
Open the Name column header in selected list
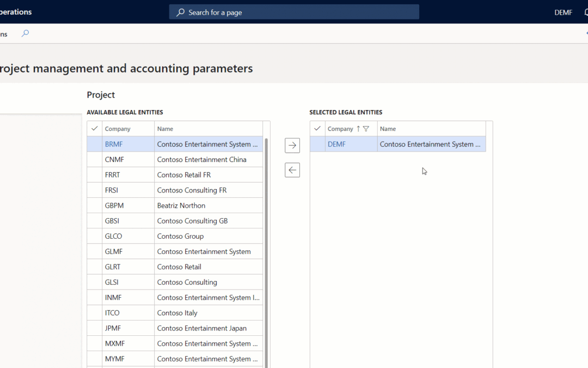pos(431,129)
